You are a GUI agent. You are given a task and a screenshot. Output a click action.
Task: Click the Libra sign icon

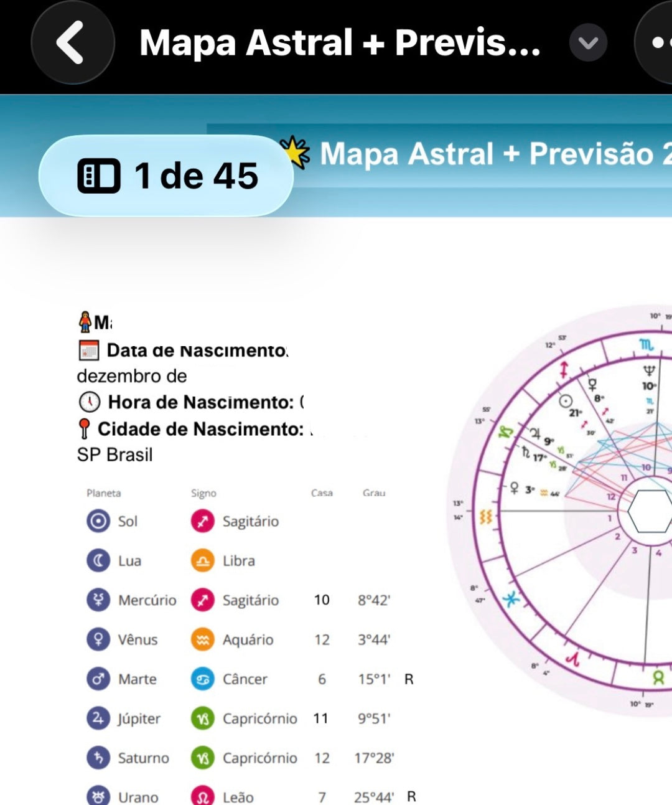click(202, 560)
